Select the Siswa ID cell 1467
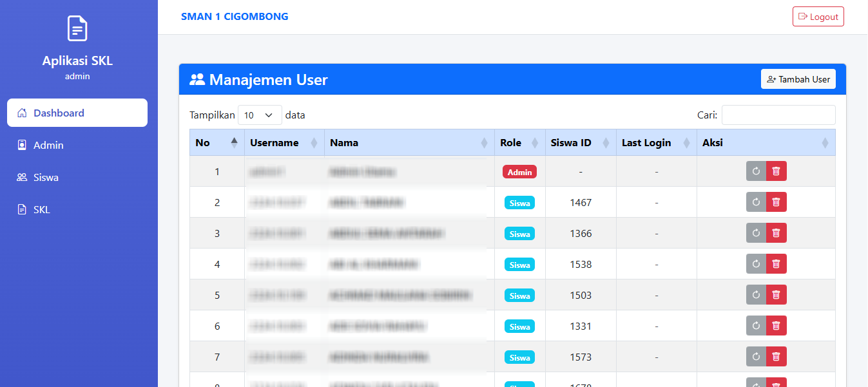The width and height of the screenshot is (868, 387). click(581, 202)
